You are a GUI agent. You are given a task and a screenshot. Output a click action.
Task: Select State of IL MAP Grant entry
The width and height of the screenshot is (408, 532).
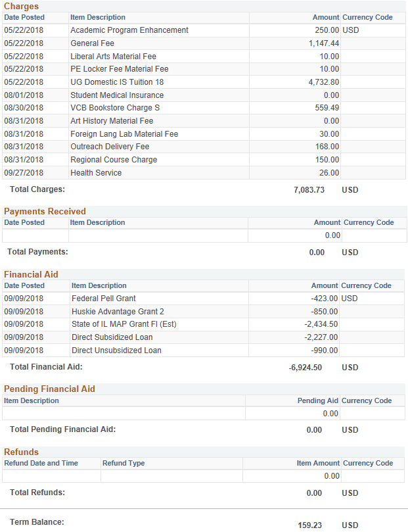tap(124, 324)
